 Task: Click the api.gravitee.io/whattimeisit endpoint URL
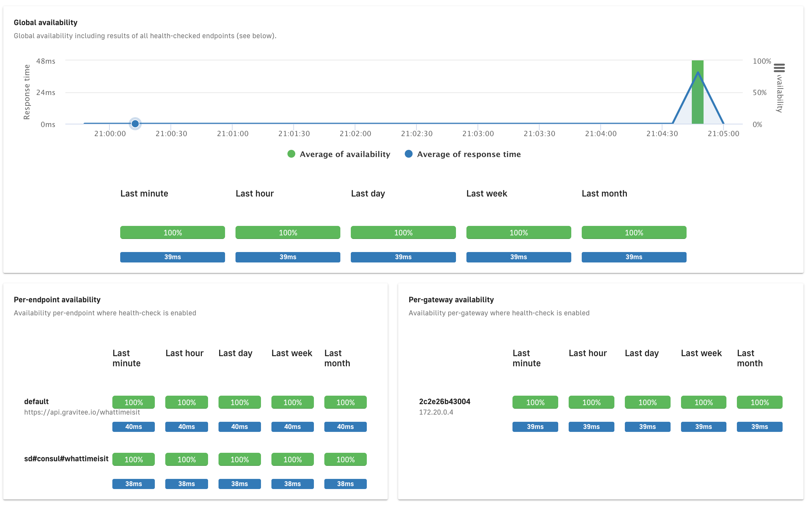82,412
